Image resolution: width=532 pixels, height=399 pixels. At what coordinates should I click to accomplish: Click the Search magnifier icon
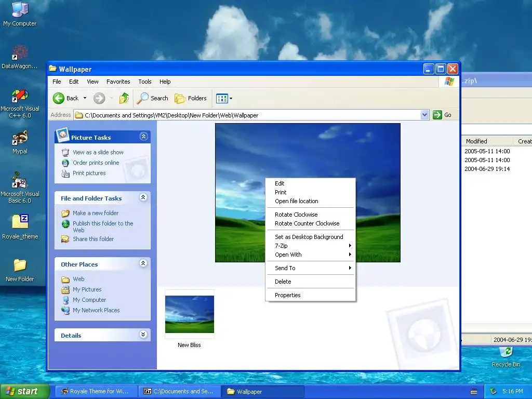(x=142, y=98)
